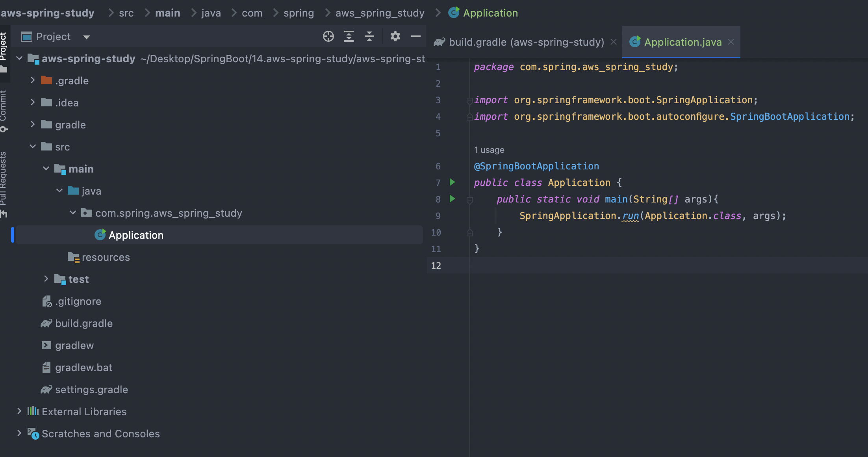Expand Scratches and Consoles node
Viewport: 868px width, 457px height.
tap(19, 433)
